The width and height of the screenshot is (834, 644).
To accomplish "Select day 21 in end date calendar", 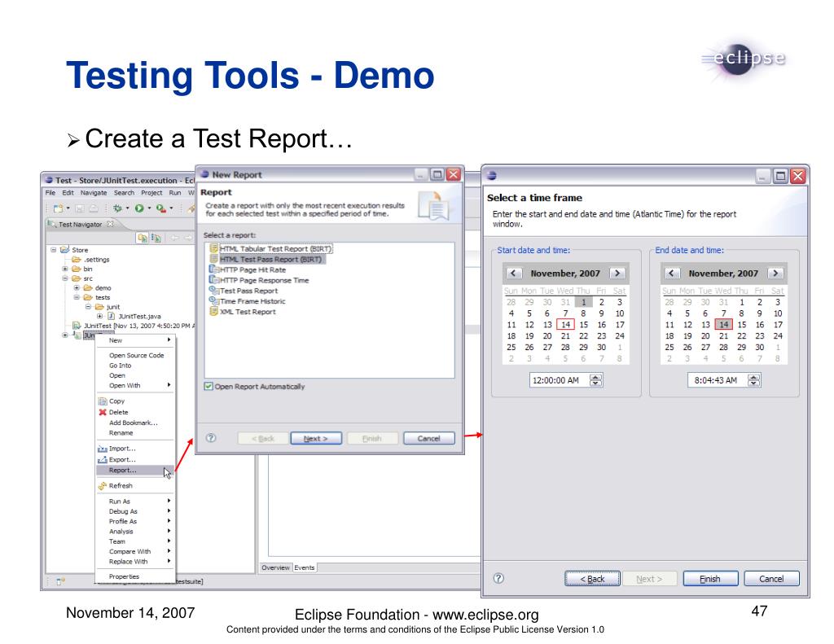I will [x=723, y=336].
